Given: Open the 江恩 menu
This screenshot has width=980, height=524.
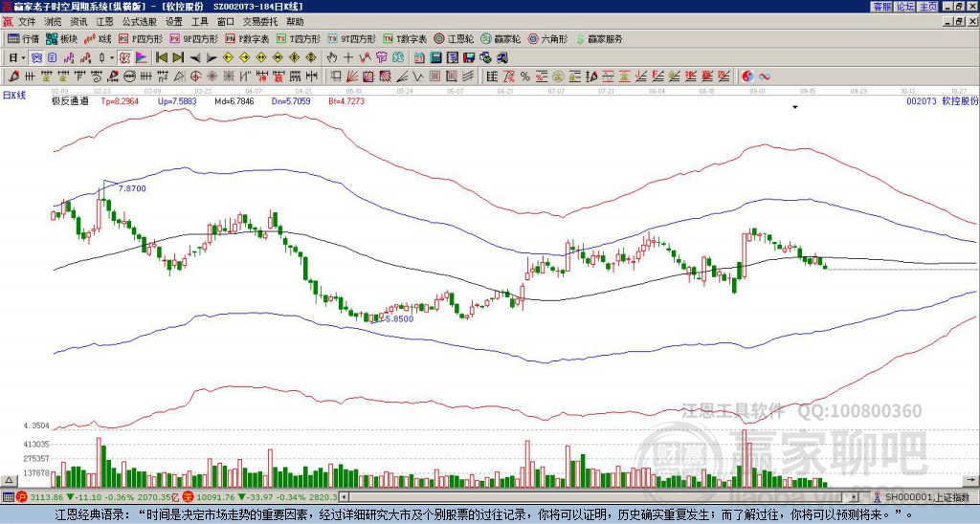Looking at the screenshot, I should tap(104, 22).
